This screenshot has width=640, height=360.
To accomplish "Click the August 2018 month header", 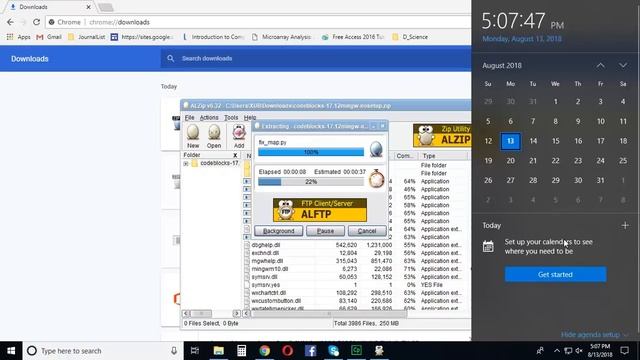I will click(502, 65).
